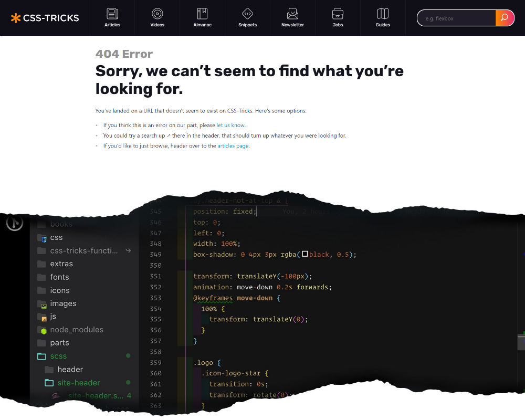Image resolution: width=525 pixels, height=420 pixels.
Task: Click the Newsletter menu label
Action: point(292,25)
